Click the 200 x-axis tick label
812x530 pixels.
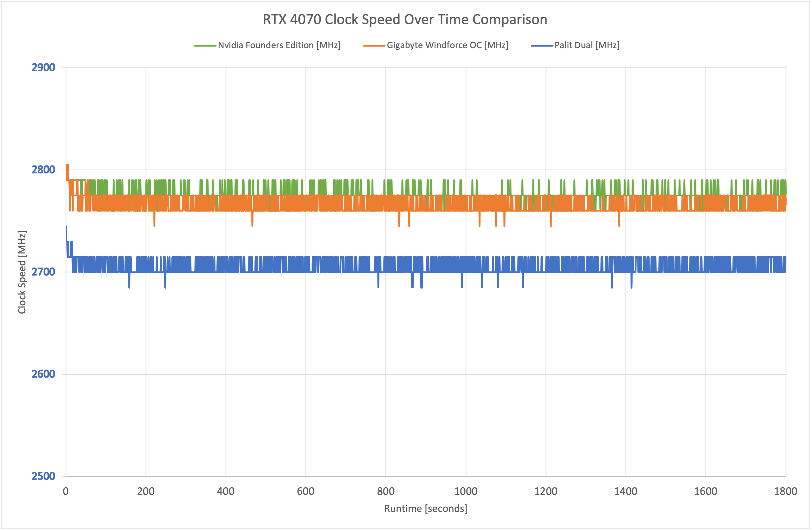click(146, 491)
